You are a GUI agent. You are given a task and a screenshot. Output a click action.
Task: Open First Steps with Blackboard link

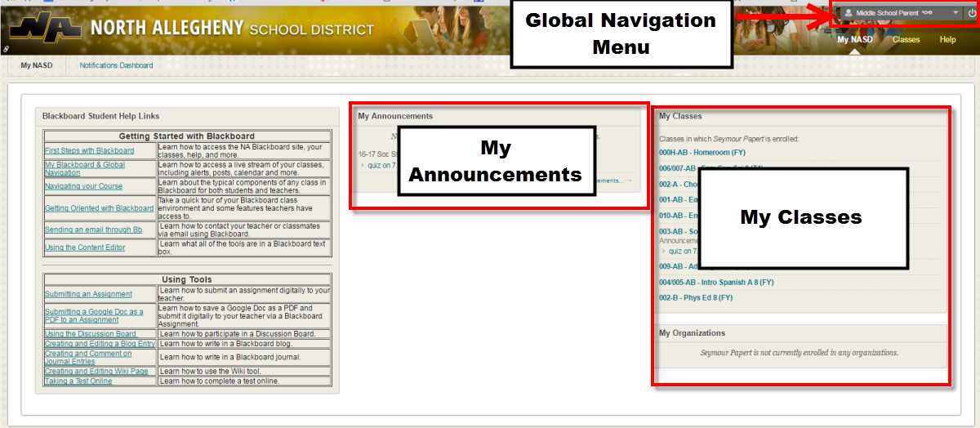(90, 150)
